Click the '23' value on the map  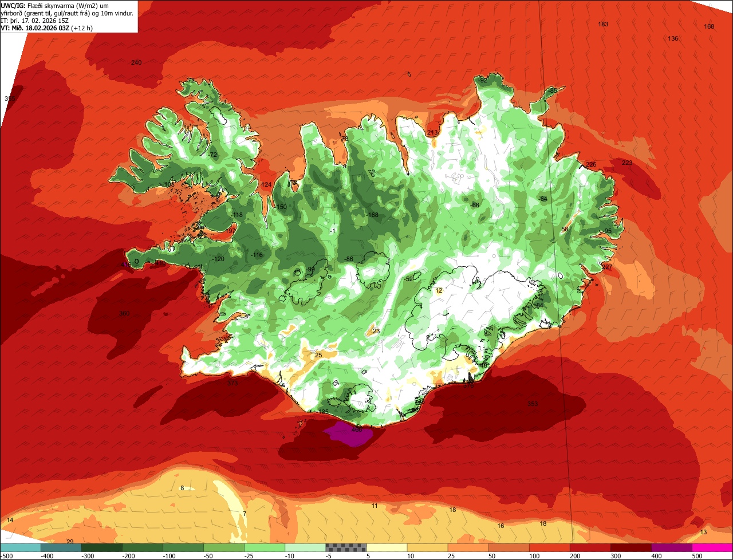[376, 332]
